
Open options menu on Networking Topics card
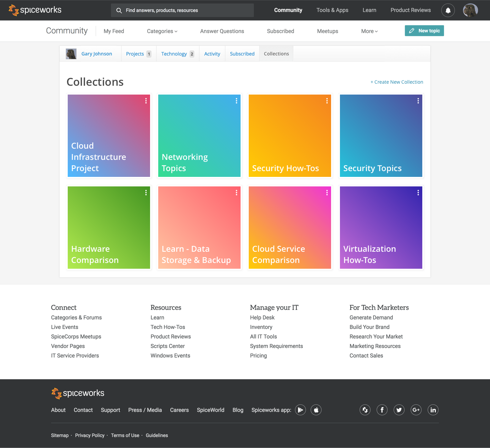[236, 101]
